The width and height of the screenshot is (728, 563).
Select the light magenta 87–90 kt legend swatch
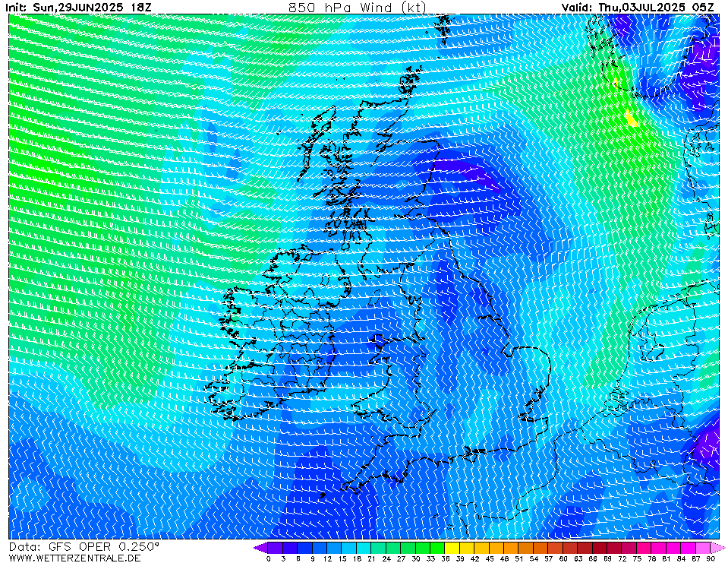(703, 547)
